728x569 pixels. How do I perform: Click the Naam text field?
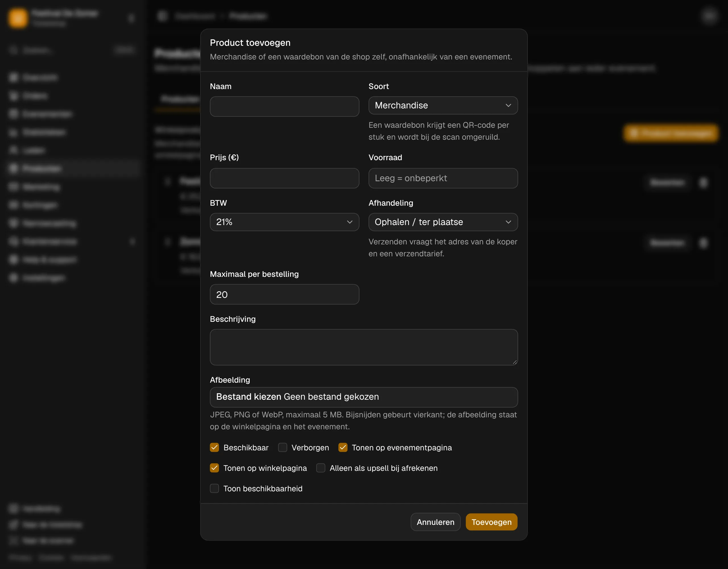coord(284,106)
